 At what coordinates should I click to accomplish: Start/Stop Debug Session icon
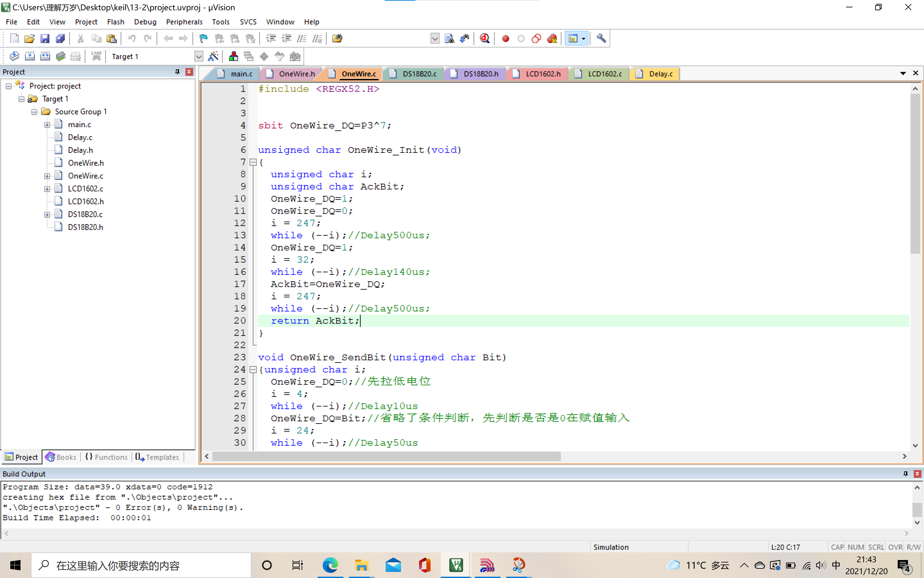(x=485, y=38)
